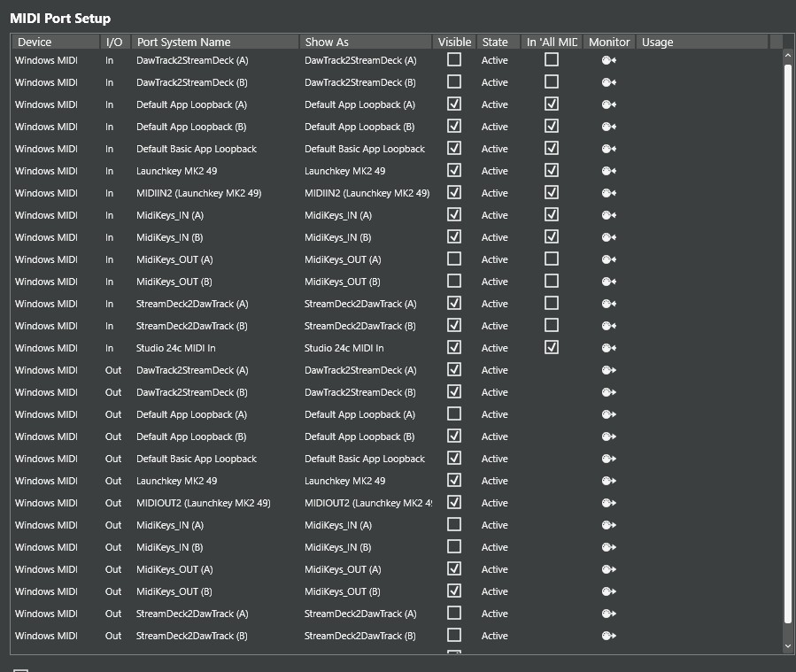This screenshot has height=672, width=796.
Task: Disable 'All MIDI' for Studio 24c MIDI In
Action: tap(552, 347)
